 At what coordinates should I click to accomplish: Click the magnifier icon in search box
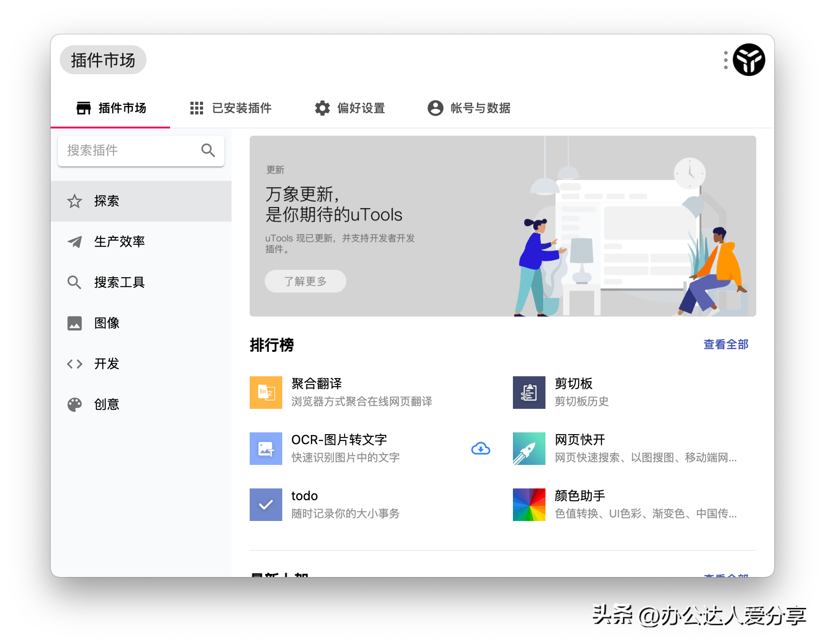pos(208,150)
